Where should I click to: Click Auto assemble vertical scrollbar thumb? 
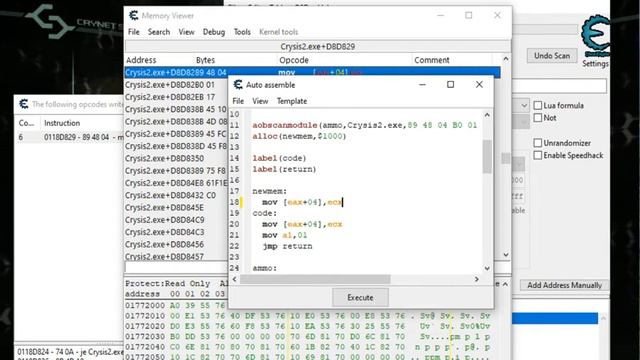pos(487,157)
